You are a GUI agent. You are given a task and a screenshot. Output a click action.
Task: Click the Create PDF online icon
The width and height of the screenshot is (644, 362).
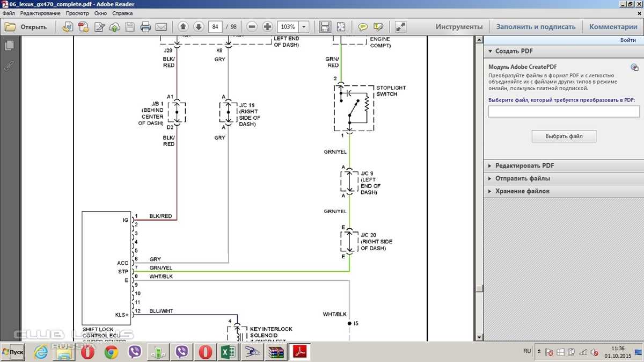83,26
